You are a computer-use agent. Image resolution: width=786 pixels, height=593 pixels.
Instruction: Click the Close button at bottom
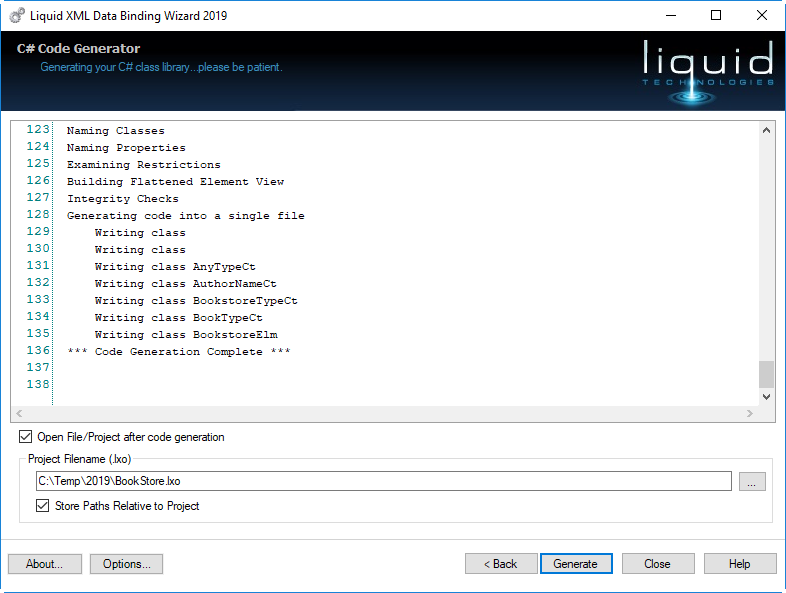click(x=657, y=564)
